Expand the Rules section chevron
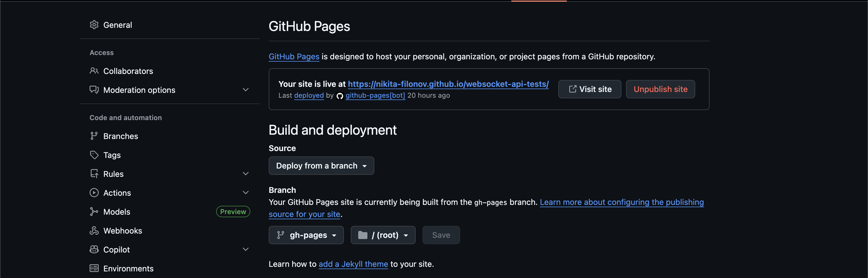Screen dimensions: 868x278 (x=246, y=174)
